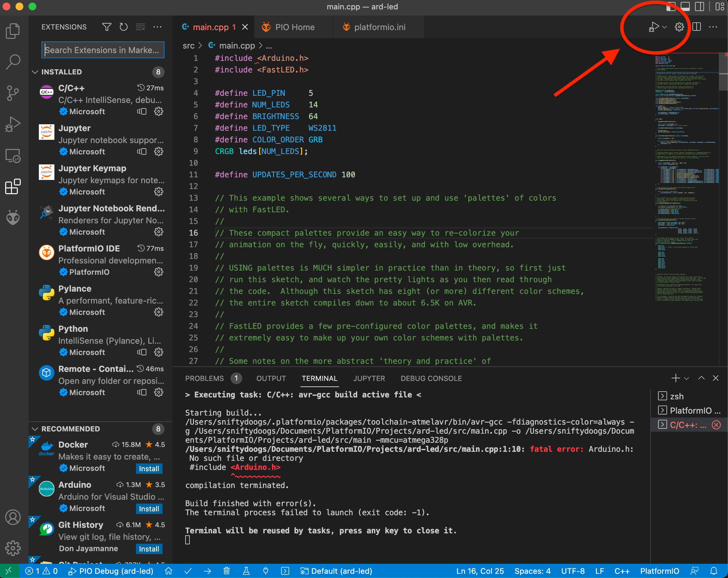Open the Source Control view
This screenshot has height=578, width=728.
(x=13, y=93)
